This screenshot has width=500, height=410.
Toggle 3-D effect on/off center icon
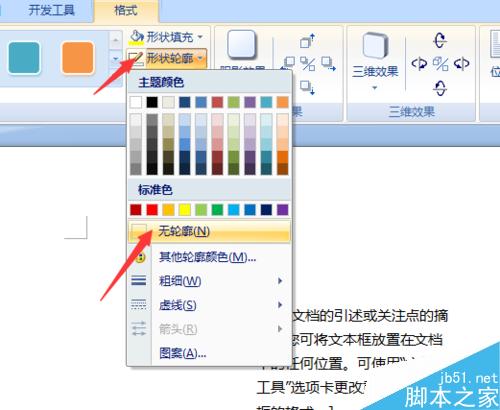click(440, 64)
